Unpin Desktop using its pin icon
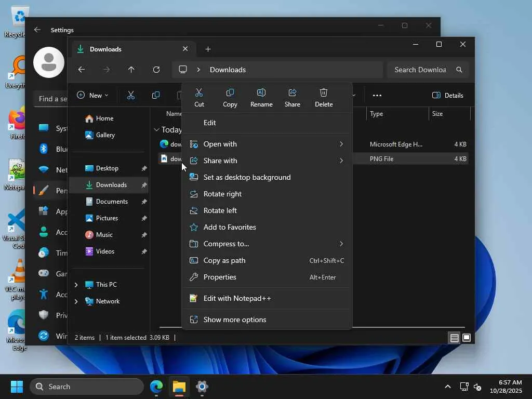This screenshot has width=532, height=399. pos(144,168)
